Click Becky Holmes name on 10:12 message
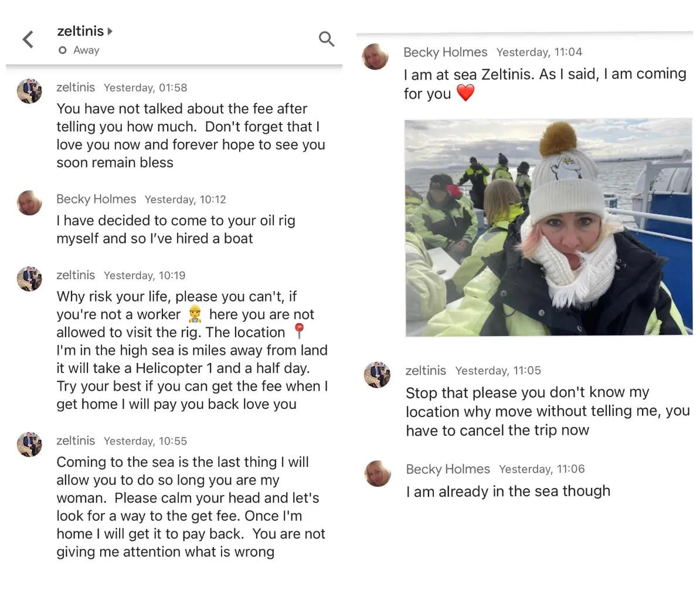 (96, 199)
